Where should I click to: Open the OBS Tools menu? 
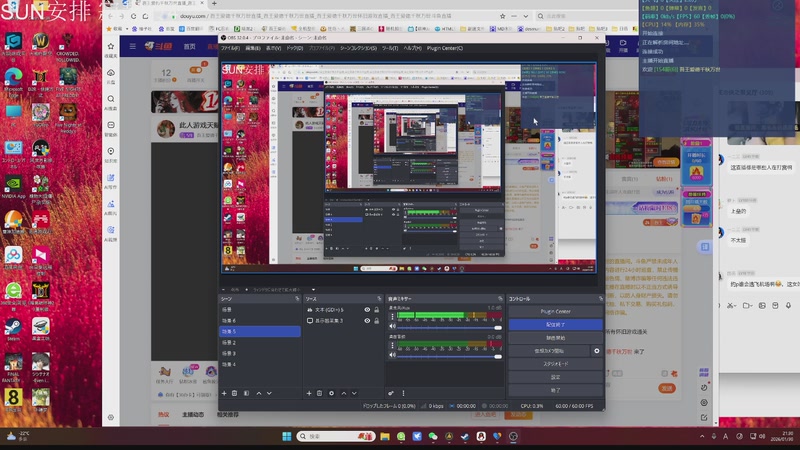(x=390, y=48)
